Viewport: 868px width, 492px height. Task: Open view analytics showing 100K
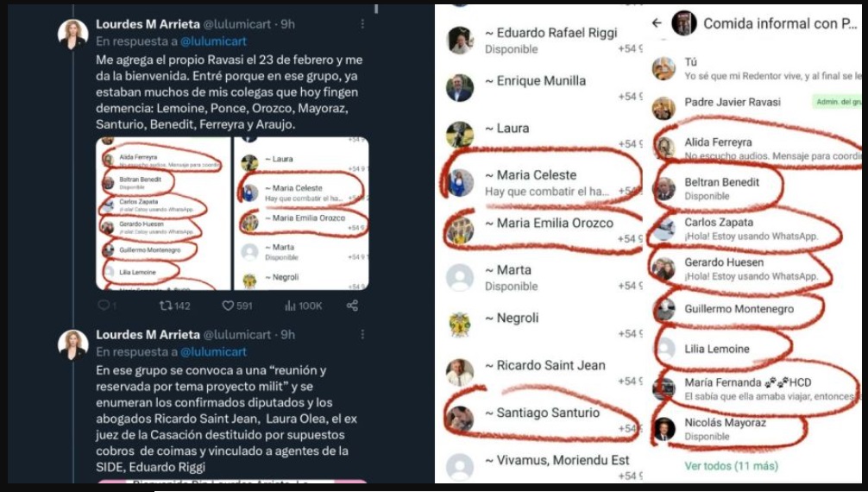point(291,305)
